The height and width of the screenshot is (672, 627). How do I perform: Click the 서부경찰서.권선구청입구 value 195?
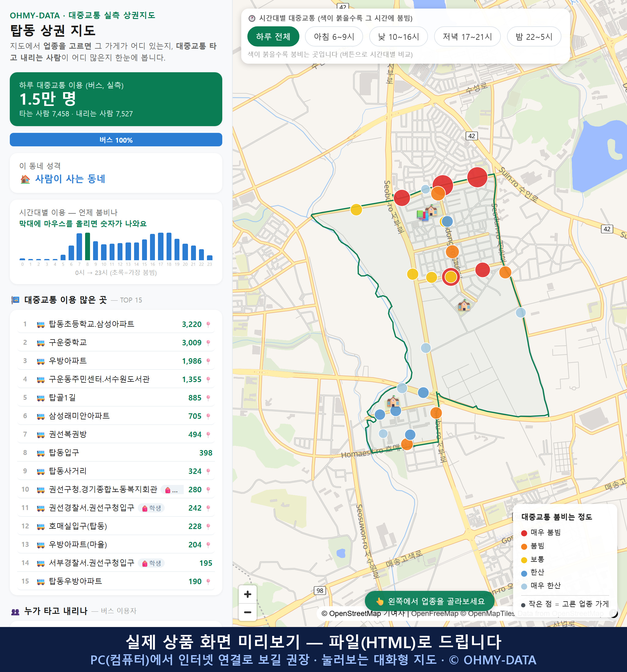coord(206,564)
